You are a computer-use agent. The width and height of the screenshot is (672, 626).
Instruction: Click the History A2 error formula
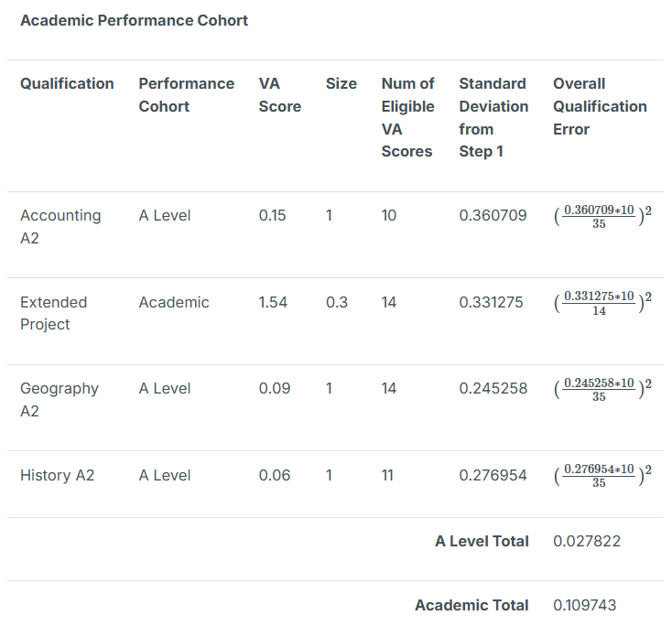(602, 476)
